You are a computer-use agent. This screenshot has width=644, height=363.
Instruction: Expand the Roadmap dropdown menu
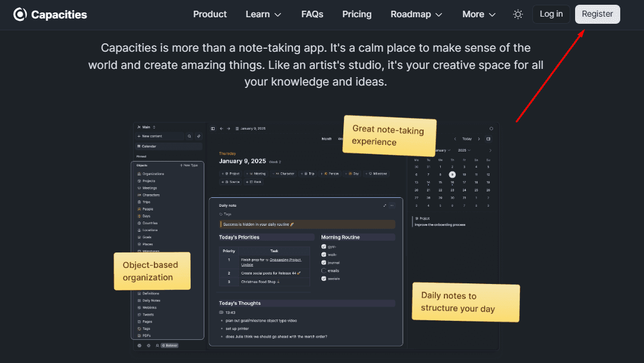point(416,14)
